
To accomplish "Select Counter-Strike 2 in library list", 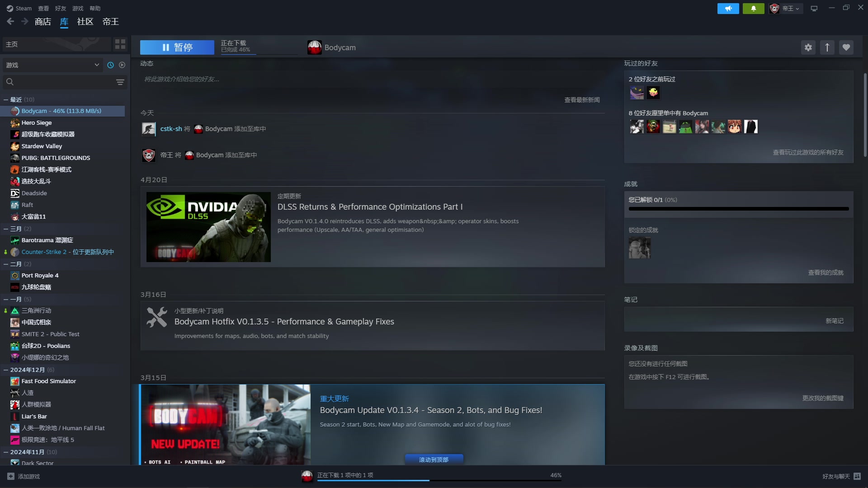I will [63, 252].
